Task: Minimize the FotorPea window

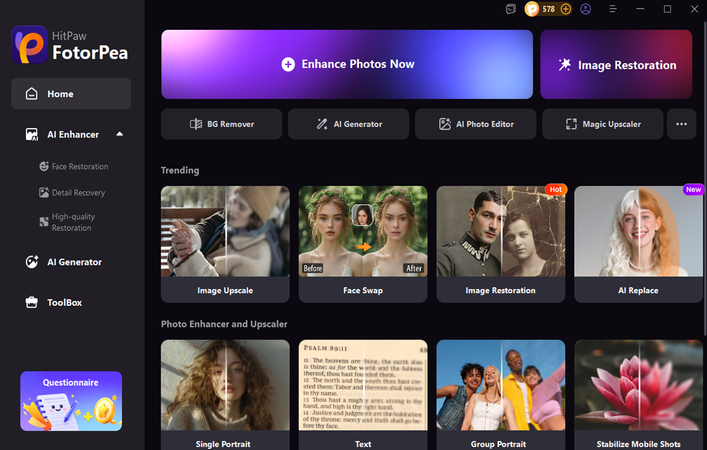Action: click(640, 9)
